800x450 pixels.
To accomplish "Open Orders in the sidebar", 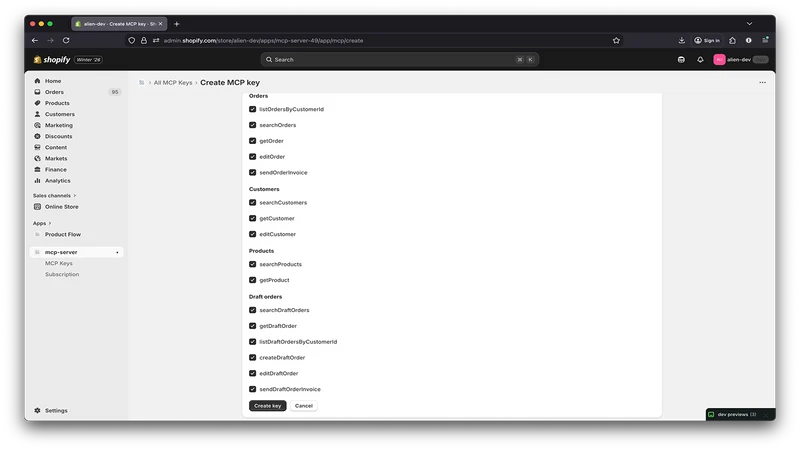I will click(x=54, y=92).
